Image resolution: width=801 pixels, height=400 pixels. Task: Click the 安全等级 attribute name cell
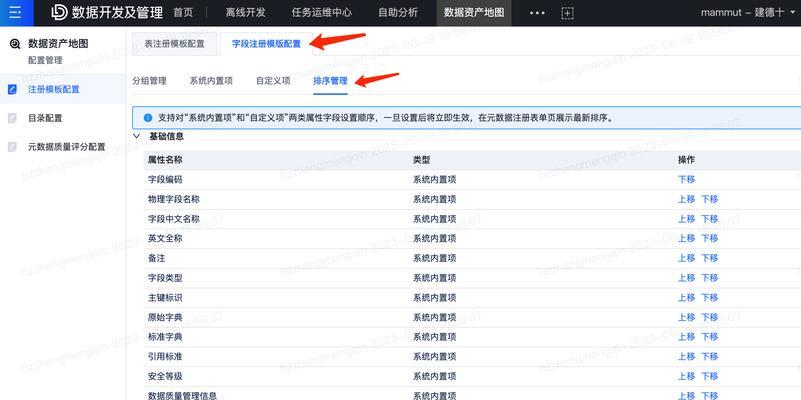tap(165, 377)
